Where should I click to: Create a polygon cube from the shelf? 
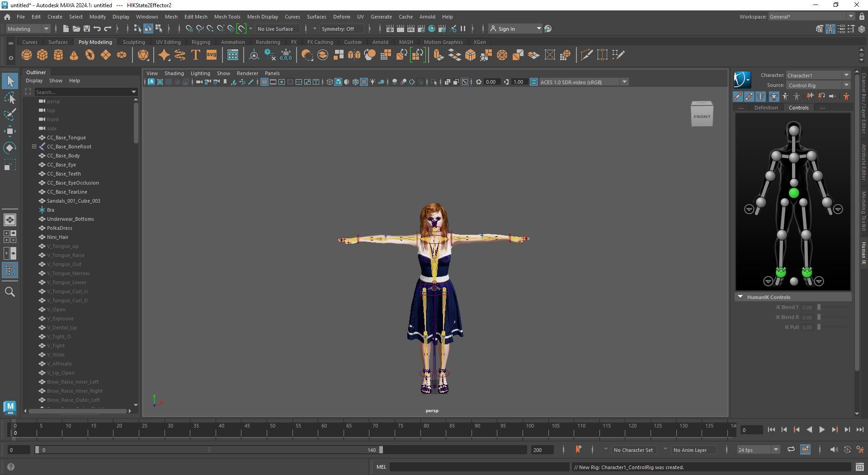tap(42, 55)
